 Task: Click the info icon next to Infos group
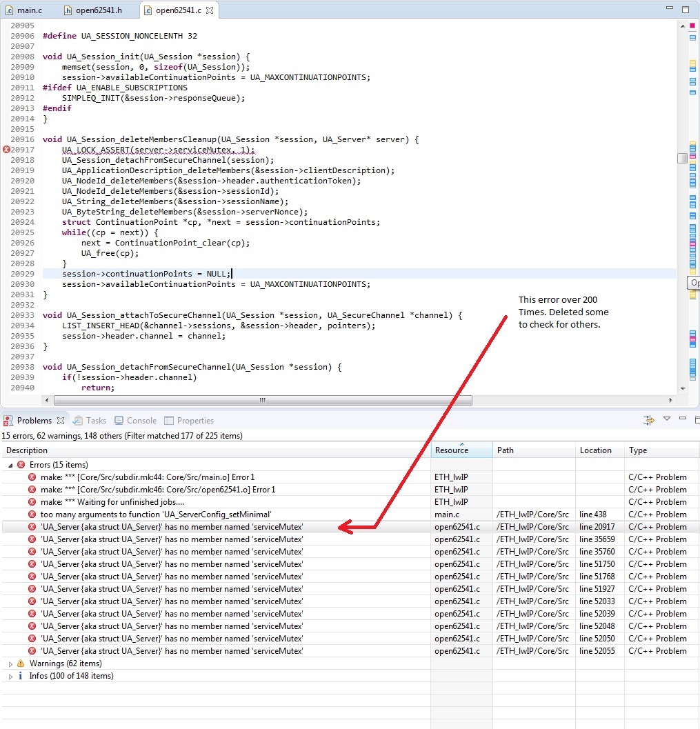[20, 676]
